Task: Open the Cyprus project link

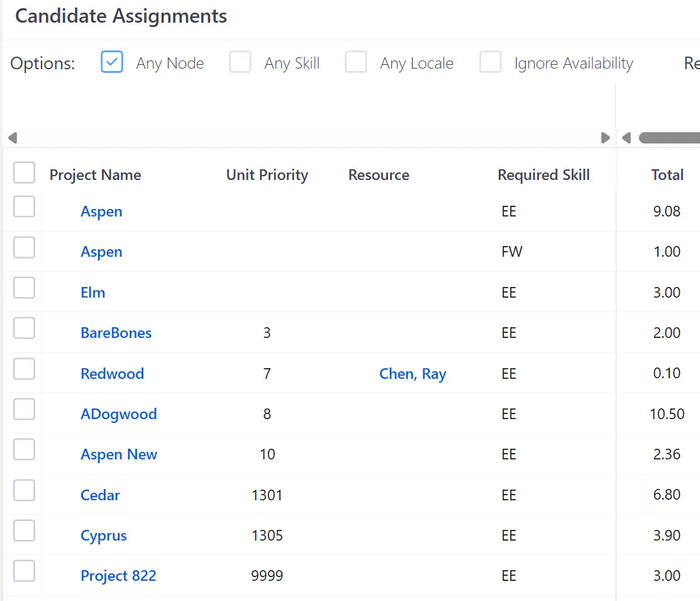Action: (104, 536)
